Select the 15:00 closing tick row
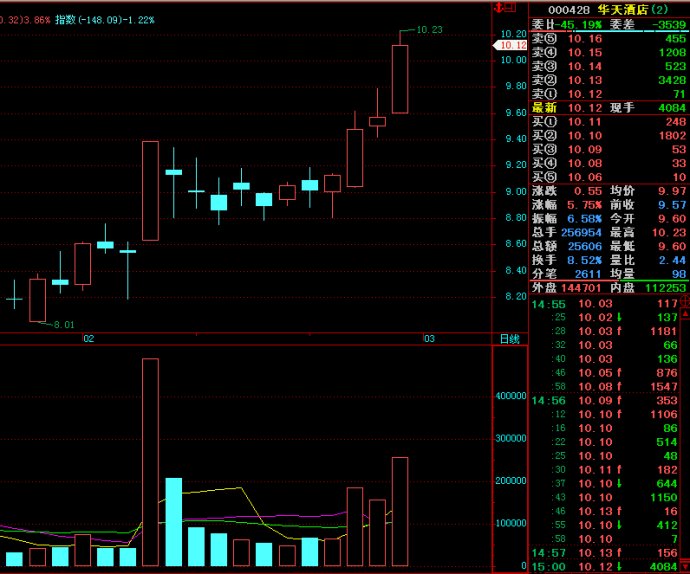Image resolution: width=690 pixels, height=574 pixels. (605, 567)
